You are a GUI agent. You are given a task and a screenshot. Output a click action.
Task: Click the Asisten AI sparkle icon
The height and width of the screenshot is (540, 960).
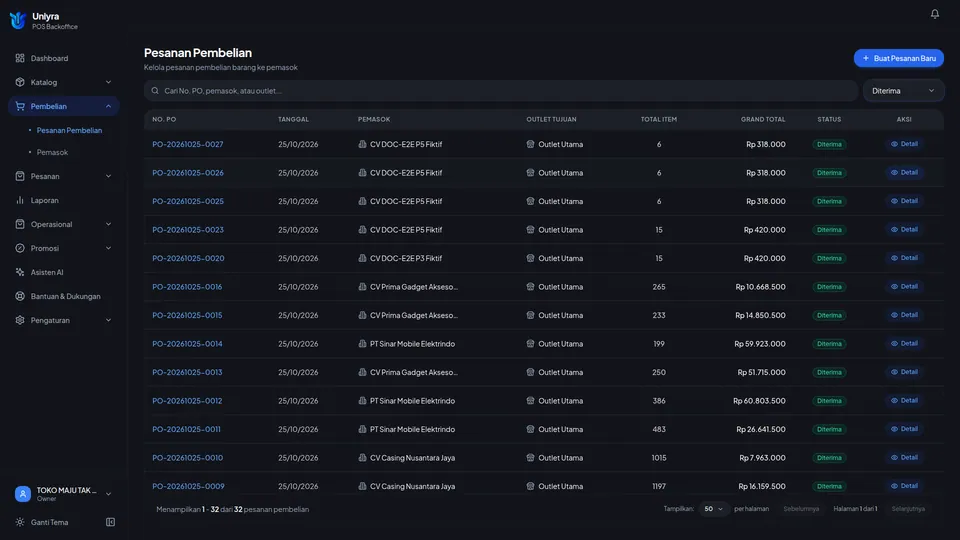point(20,272)
